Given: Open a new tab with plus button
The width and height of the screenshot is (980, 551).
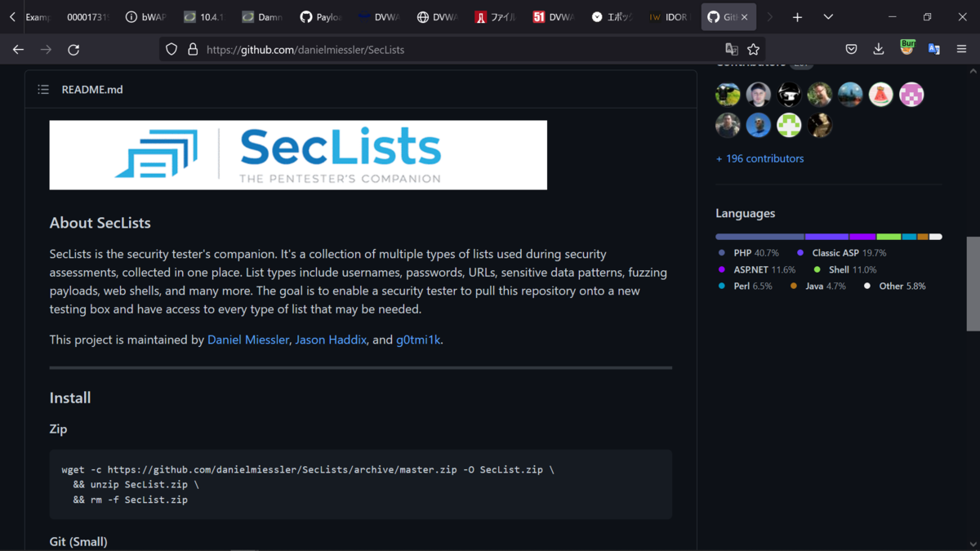Looking at the screenshot, I should (x=797, y=17).
